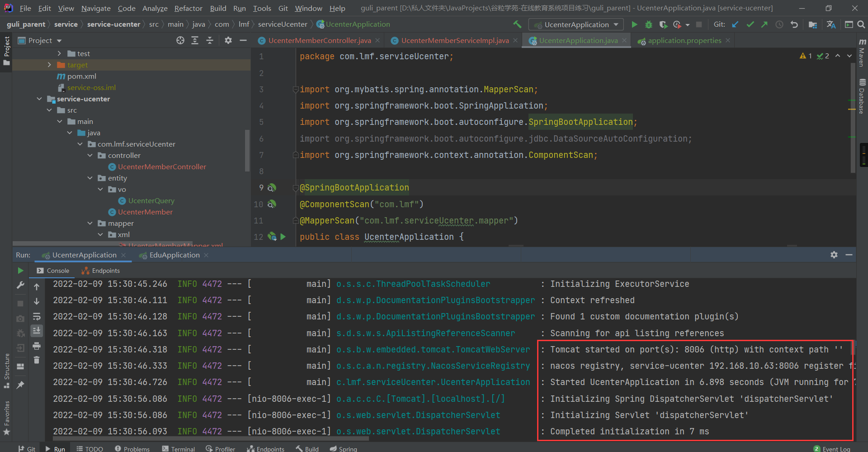
Task: Open the Profiler tool window
Action: 220,449
